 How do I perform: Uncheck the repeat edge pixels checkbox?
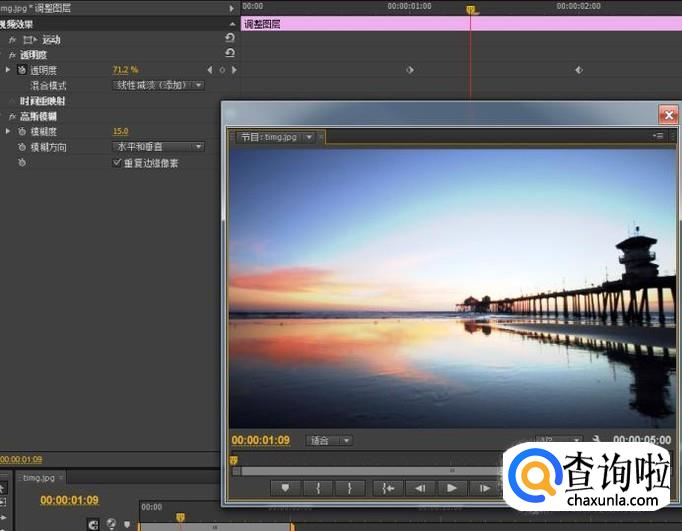[x=117, y=162]
